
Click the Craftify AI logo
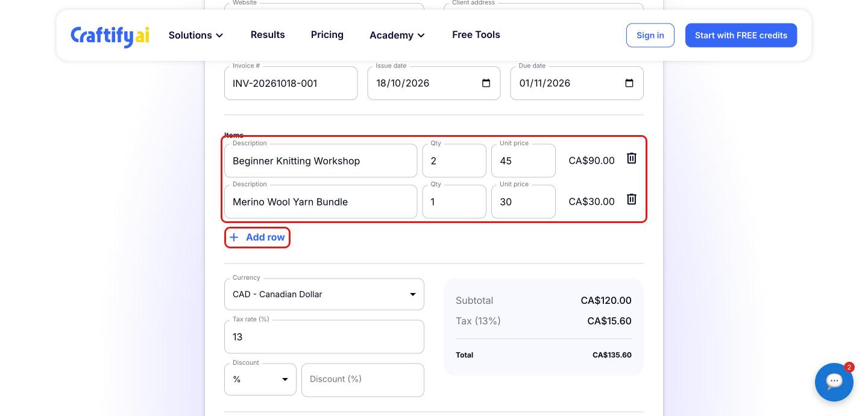point(110,36)
